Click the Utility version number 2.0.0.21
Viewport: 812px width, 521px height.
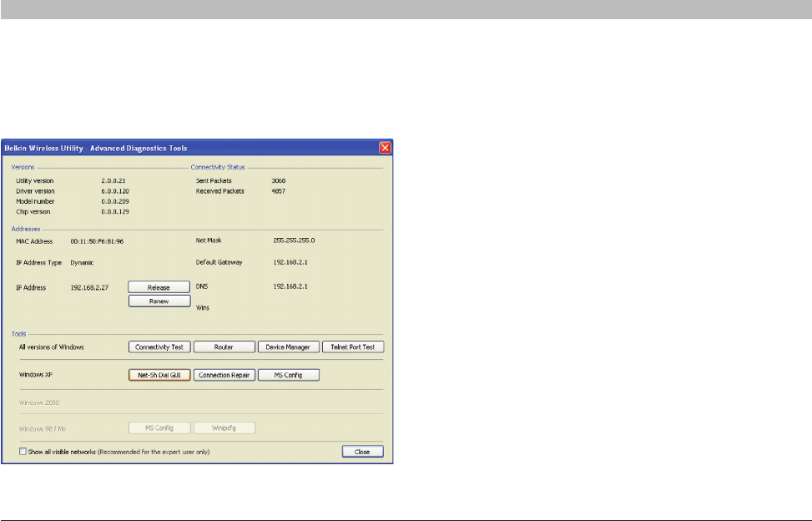(x=113, y=180)
